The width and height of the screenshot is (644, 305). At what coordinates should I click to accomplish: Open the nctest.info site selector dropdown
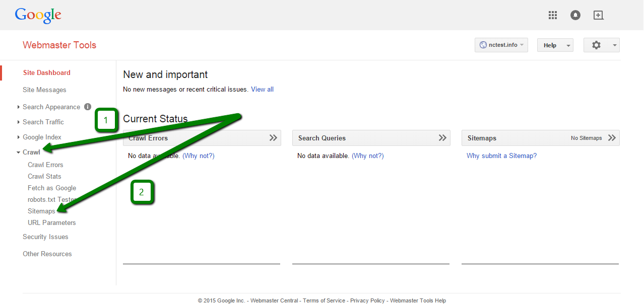click(x=501, y=45)
